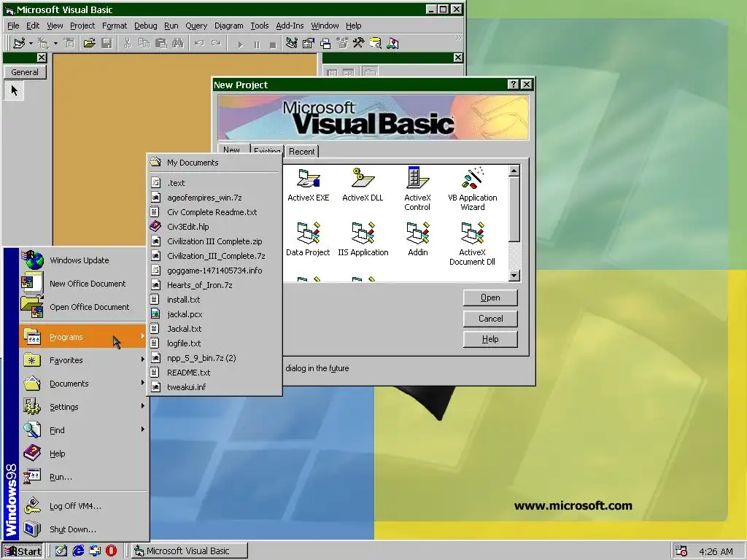Open the Diagram menu
This screenshot has width=747, height=560.
(228, 26)
